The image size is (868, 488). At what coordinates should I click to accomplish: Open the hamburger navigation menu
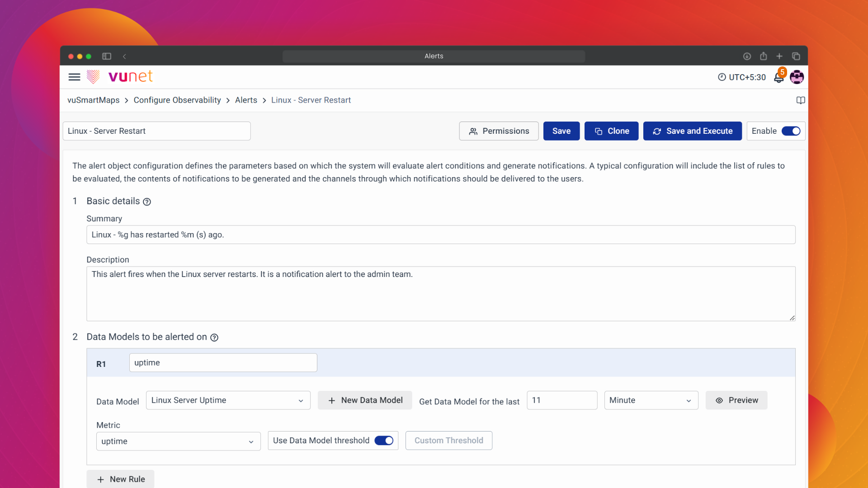point(74,77)
